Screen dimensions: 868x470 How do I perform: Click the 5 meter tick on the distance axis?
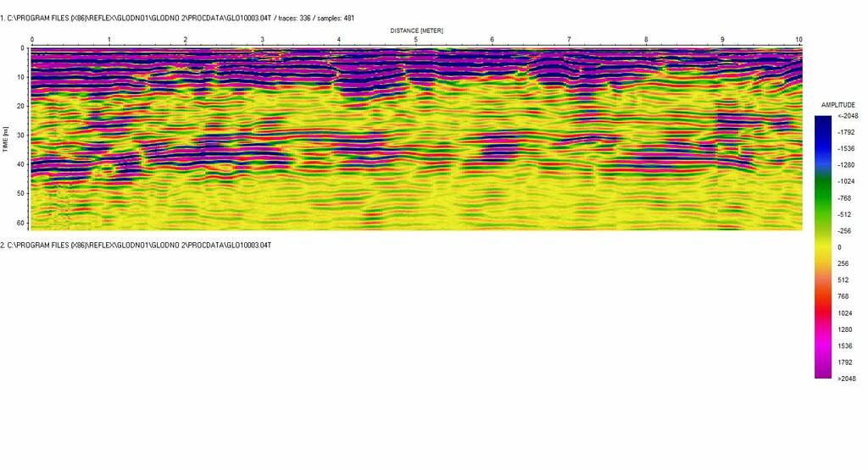pos(415,40)
